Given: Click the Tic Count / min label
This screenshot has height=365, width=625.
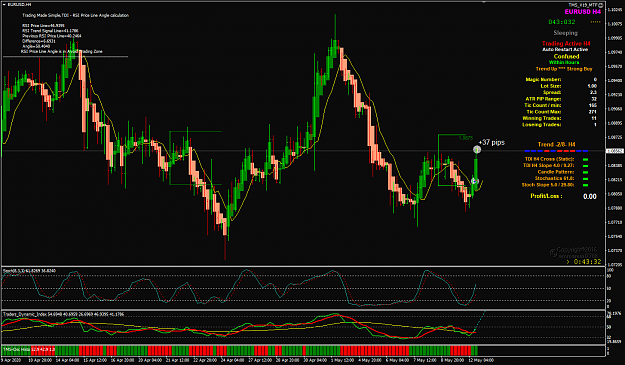Looking at the screenshot, I should (x=542, y=105).
